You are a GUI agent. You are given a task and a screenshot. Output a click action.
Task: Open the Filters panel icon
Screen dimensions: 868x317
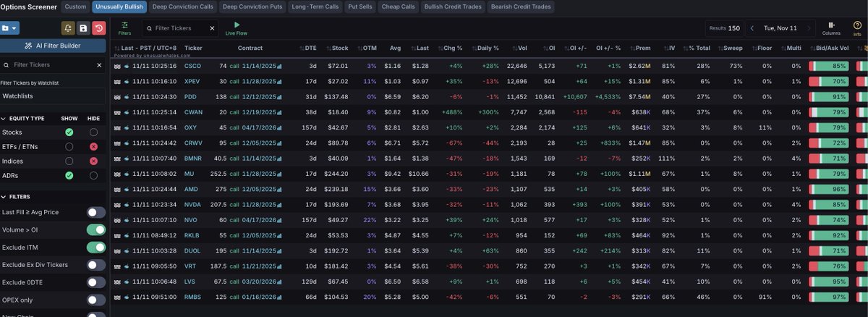pos(124,28)
